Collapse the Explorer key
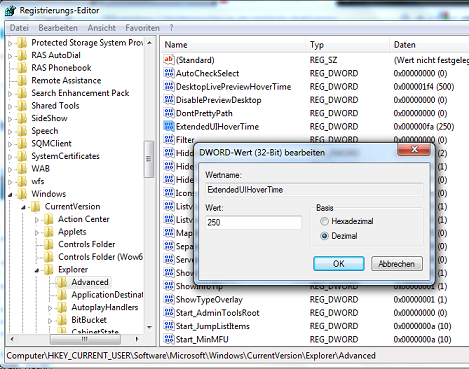Viewport: 469px width, 369px height. (37, 270)
